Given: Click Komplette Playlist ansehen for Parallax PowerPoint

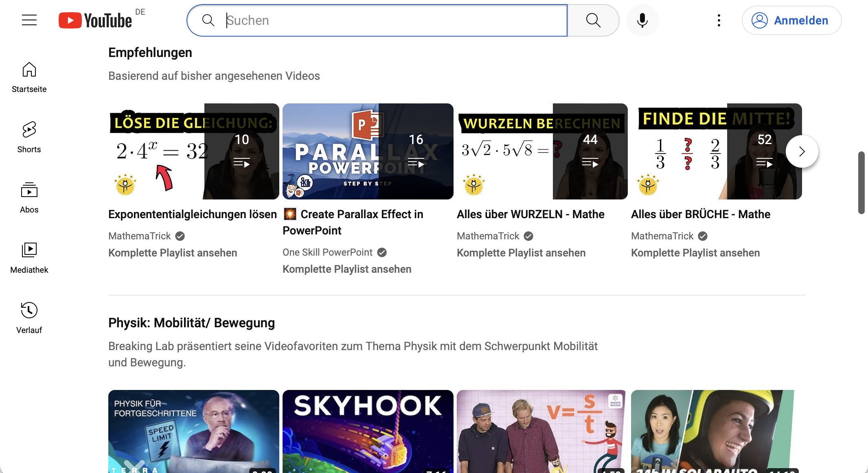Looking at the screenshot, I should pos(347,269).
